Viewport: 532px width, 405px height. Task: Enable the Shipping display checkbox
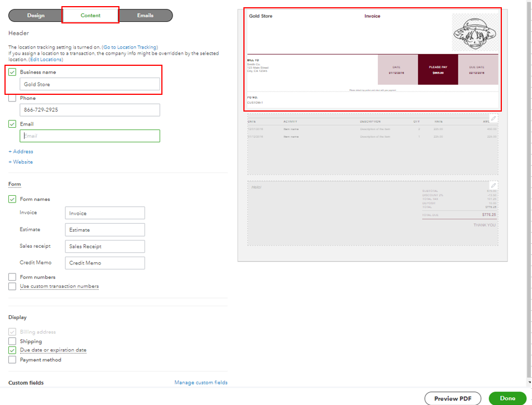pyautogui.click(x=12, y=341)
